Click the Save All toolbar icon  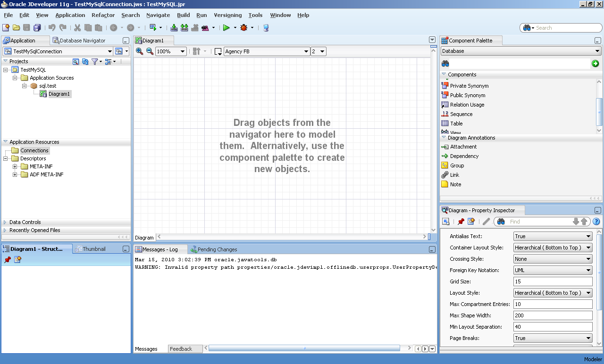tap(37, 28)
